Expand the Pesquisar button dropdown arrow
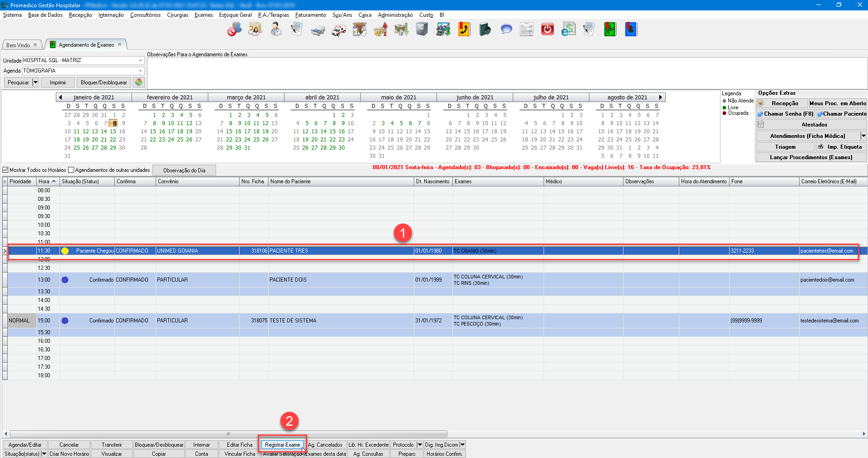 (x=35, y=83)
